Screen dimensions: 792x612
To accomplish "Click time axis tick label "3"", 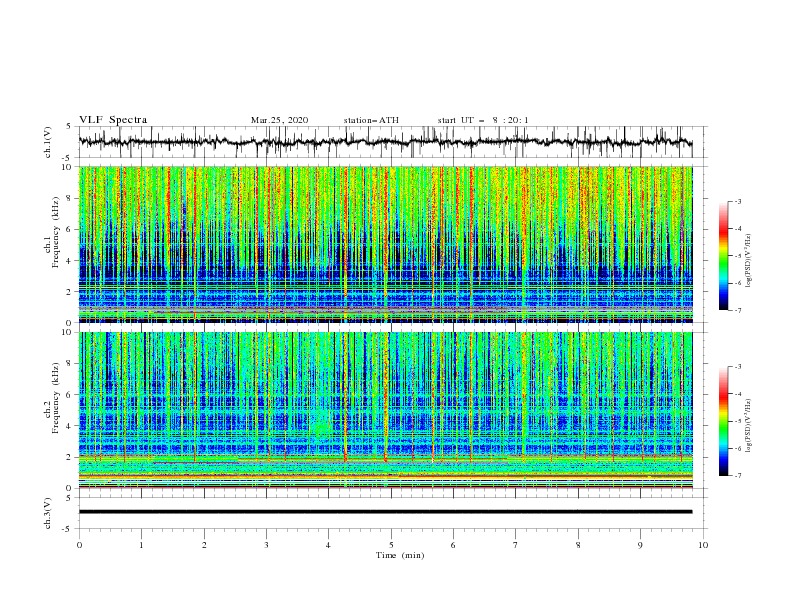I will click(266, 545).
